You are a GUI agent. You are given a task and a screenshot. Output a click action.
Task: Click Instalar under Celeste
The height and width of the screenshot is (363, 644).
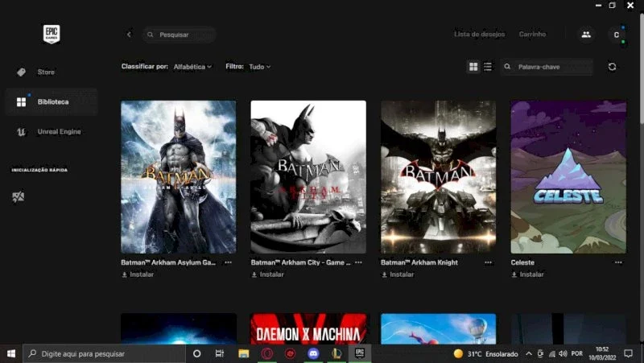[528, 274]
